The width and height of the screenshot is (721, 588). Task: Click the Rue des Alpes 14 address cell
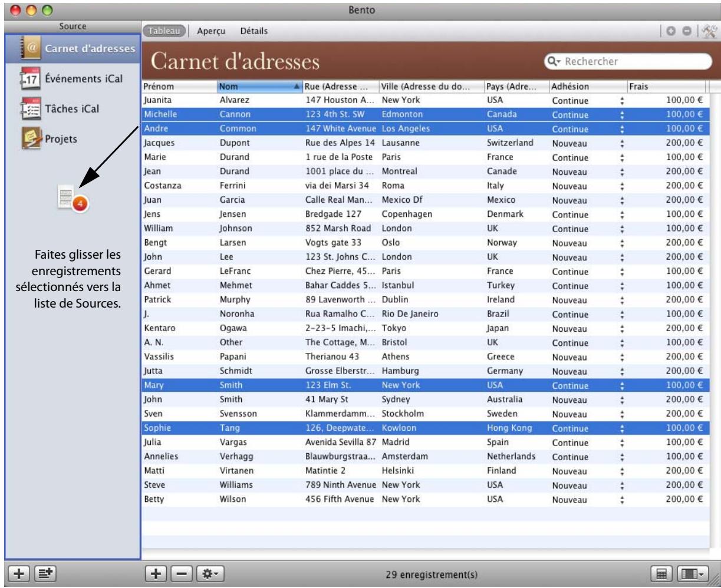click(x=340, y=143)
